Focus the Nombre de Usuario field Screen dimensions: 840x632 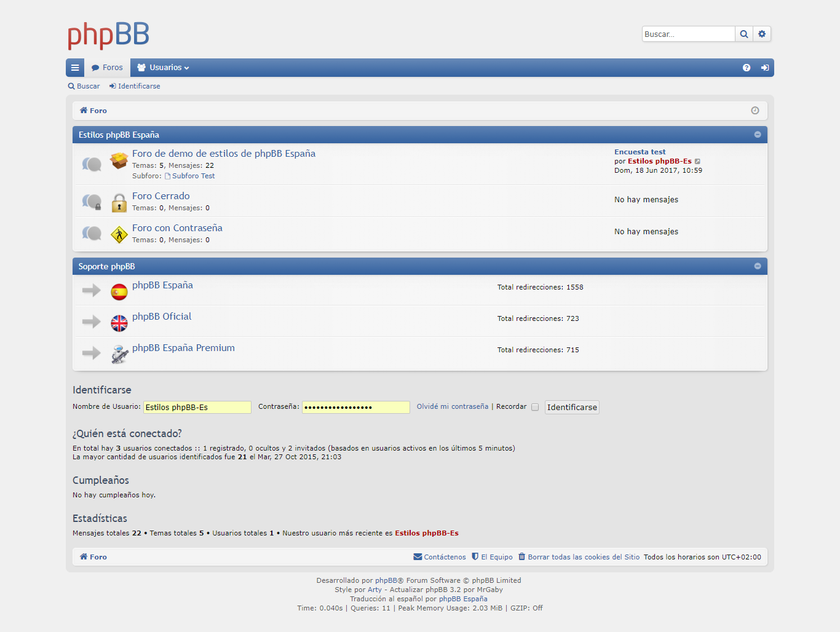[197, 407]
